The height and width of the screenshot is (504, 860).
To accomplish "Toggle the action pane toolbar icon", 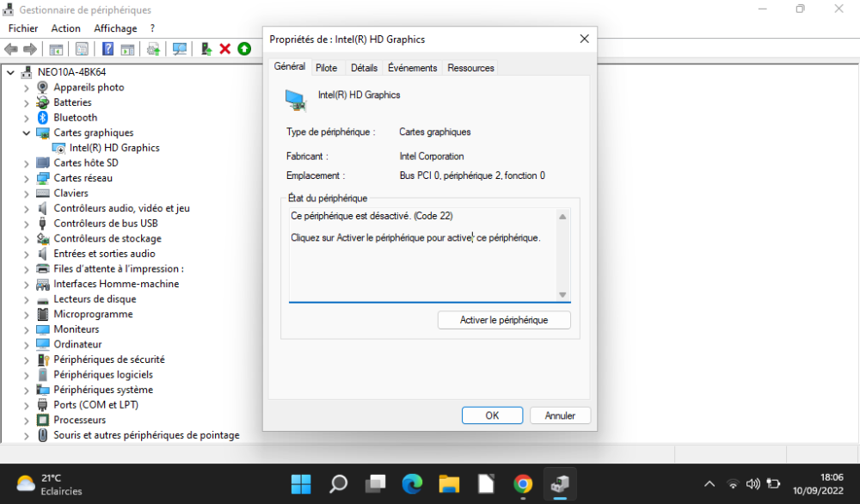I will pyautogui.click(x=127, y=49).
